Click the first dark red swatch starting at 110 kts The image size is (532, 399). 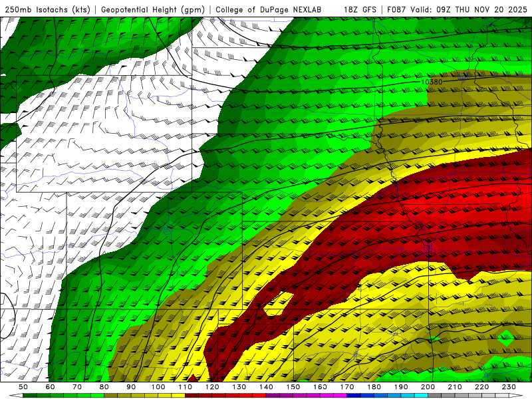192,396
